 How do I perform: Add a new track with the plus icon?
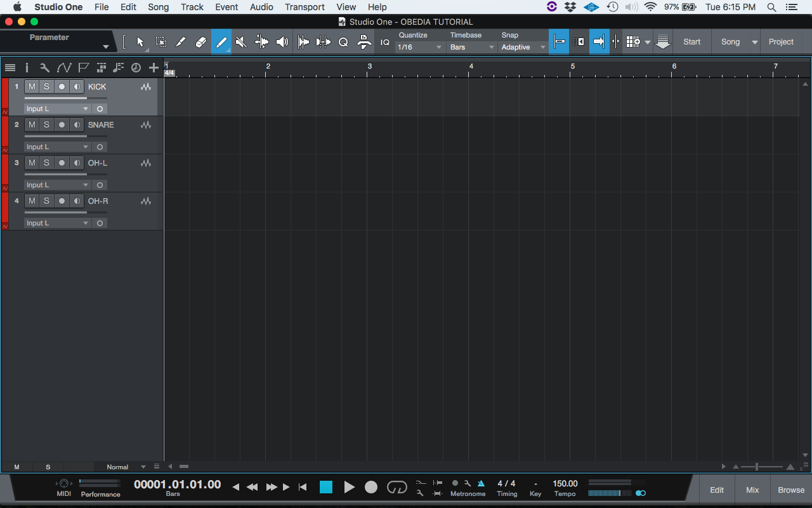click(x=154, y=67)
